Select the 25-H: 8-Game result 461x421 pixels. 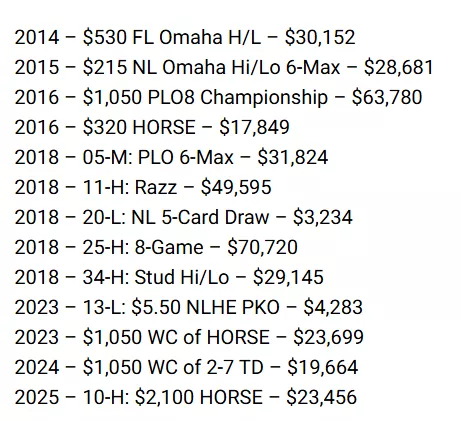156,247
